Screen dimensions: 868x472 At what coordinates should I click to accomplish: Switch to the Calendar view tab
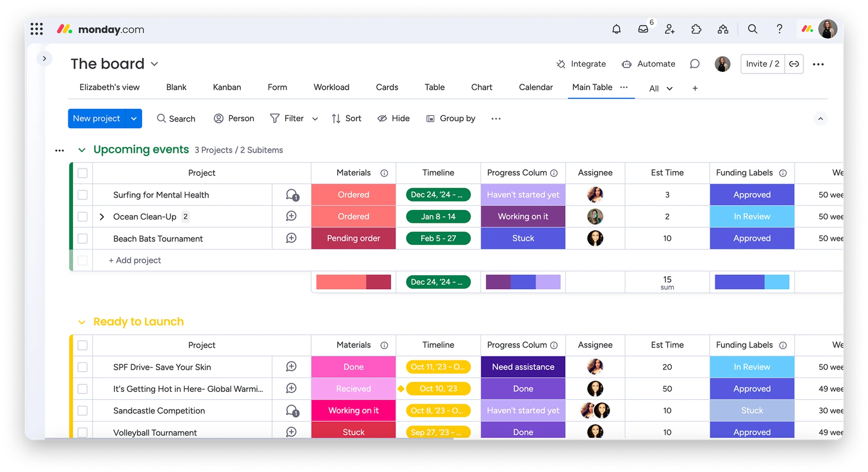pos(536,87)
